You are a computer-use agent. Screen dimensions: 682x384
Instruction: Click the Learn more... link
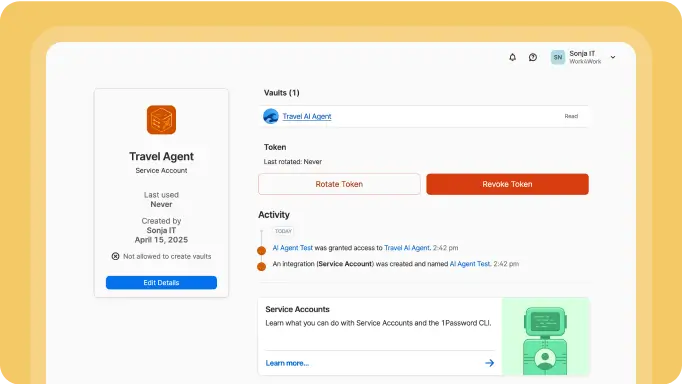tap(287, 363)
